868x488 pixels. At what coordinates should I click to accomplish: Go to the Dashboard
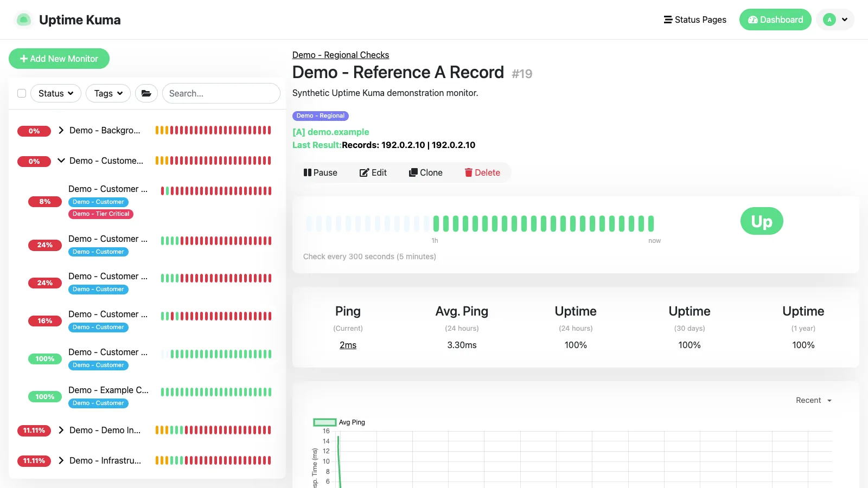pos(775,20)
